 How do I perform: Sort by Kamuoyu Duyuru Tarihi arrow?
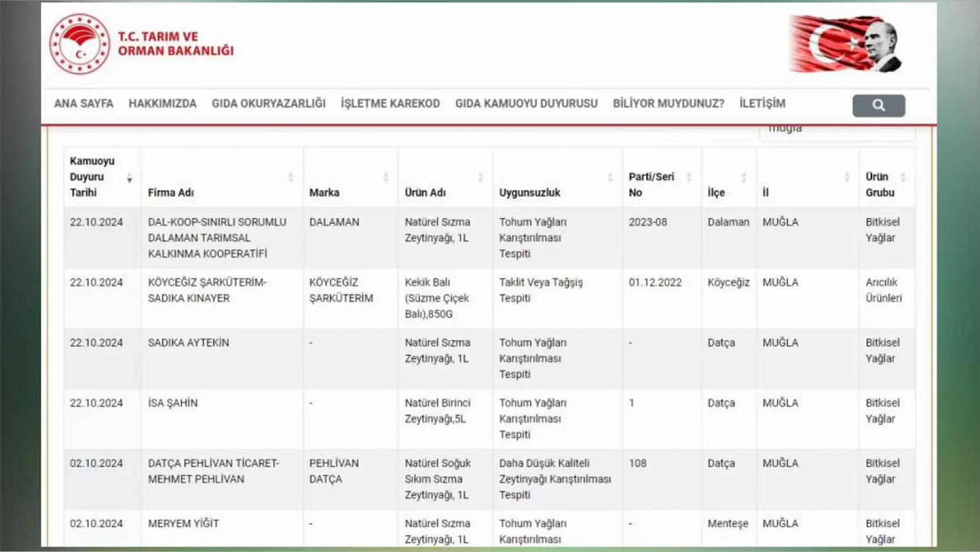click(x=129, y=178)
